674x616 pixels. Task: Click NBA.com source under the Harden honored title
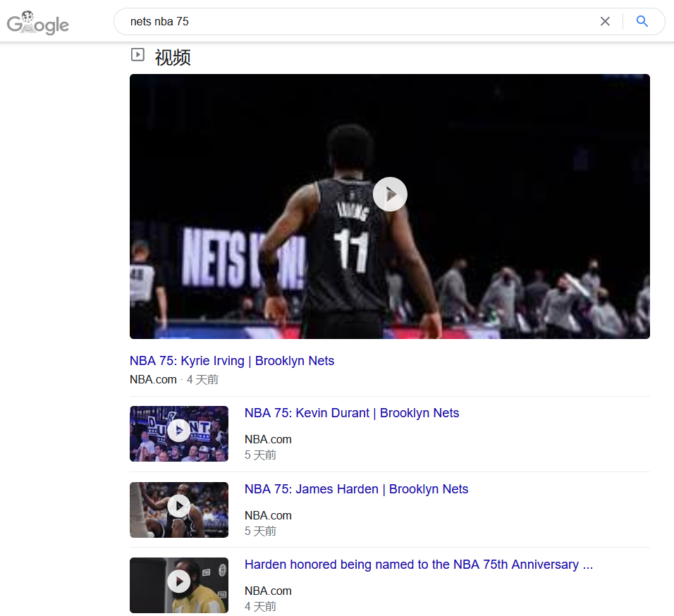point(268,591)
